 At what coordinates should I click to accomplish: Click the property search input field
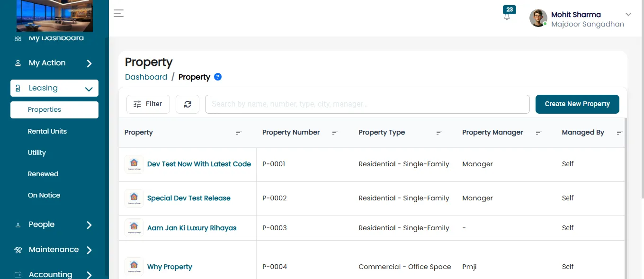tap(367, 104)
